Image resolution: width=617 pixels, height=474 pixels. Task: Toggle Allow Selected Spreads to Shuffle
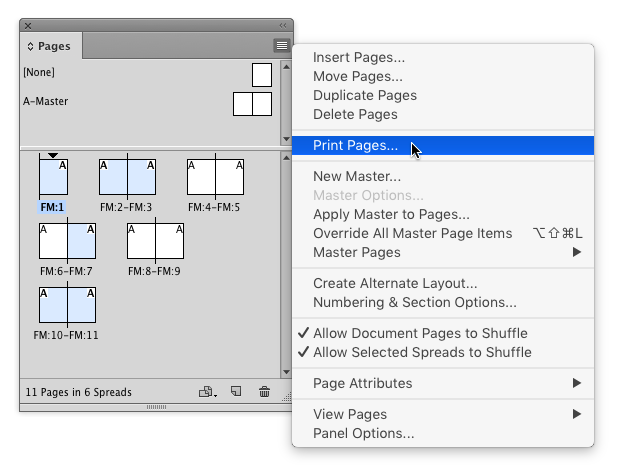[x=443, y=352]
